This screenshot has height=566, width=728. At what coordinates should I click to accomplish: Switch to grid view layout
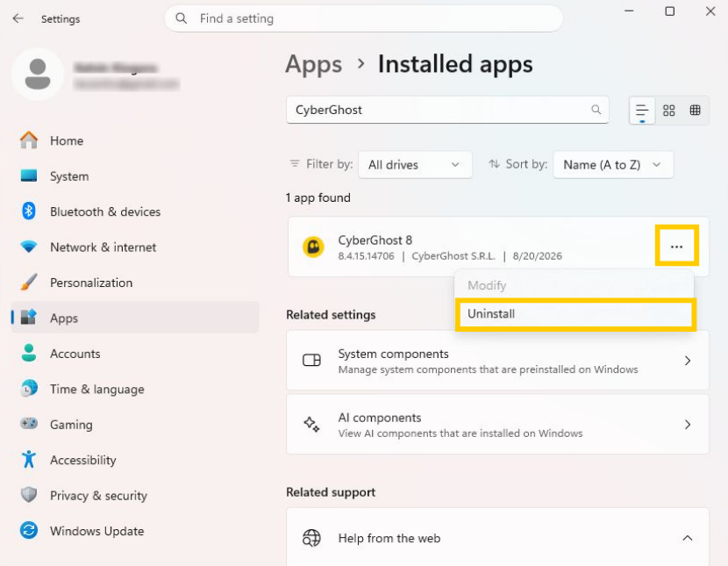(668, 111)
